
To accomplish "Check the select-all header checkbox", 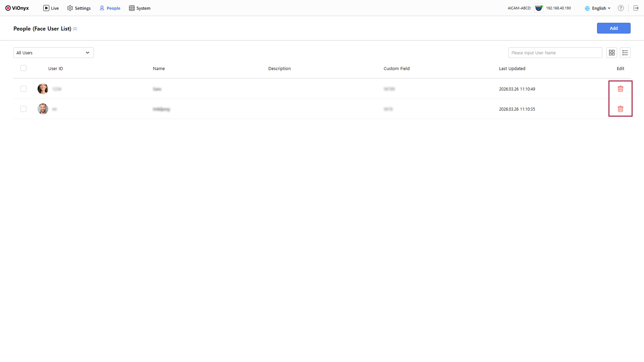I will point(23,68).
